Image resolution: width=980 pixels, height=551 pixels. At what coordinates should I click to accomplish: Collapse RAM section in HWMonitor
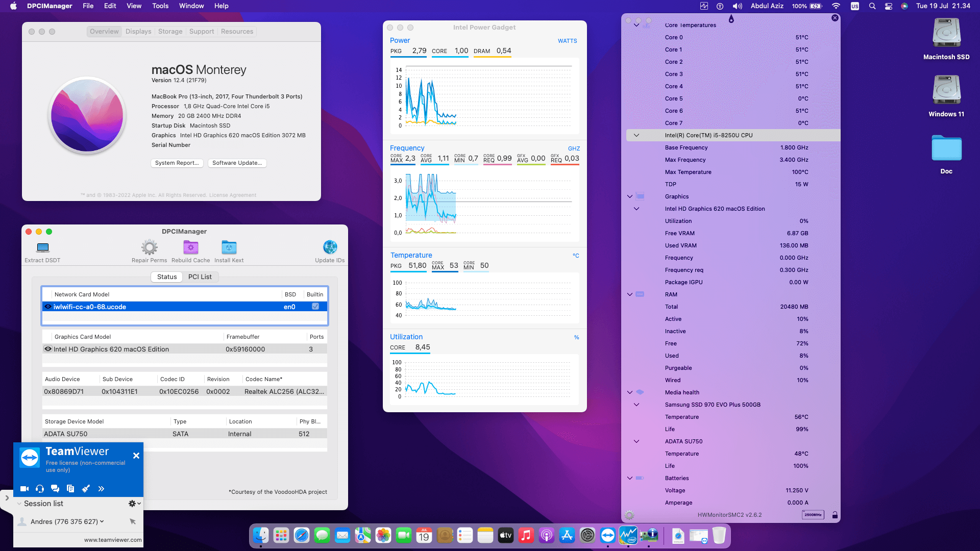coord(630,294)
